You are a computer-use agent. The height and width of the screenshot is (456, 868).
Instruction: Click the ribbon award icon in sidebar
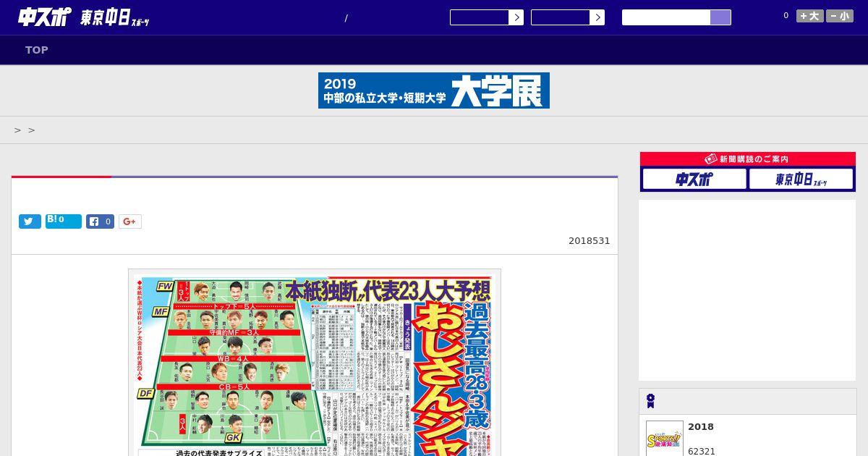coord(651,401)
